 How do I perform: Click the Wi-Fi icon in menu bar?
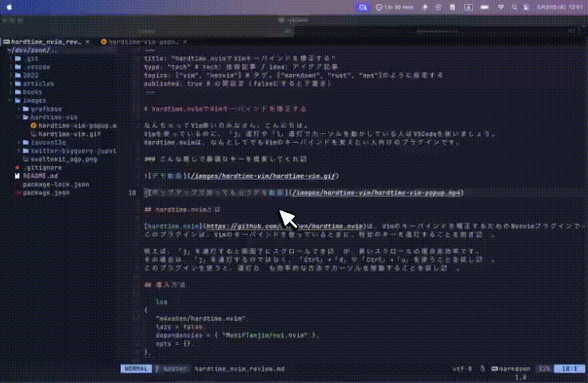tap(501, 7)
